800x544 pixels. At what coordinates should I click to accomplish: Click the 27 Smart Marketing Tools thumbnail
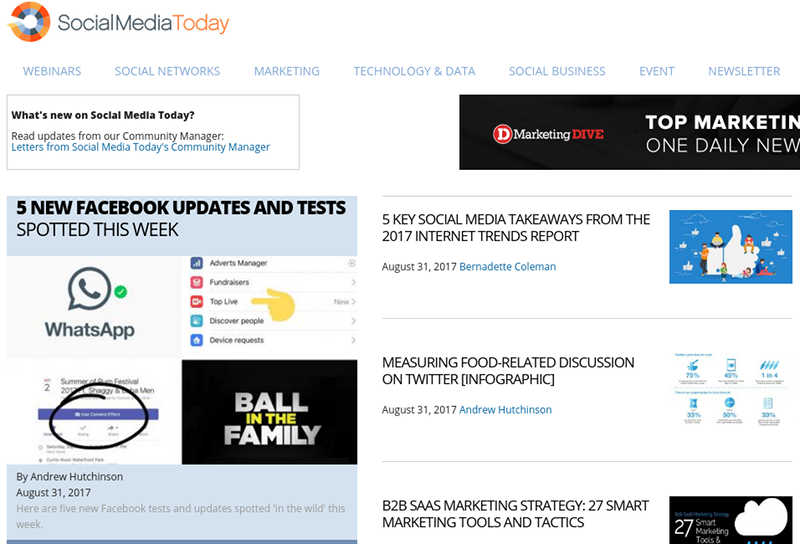tap(731, 520)
